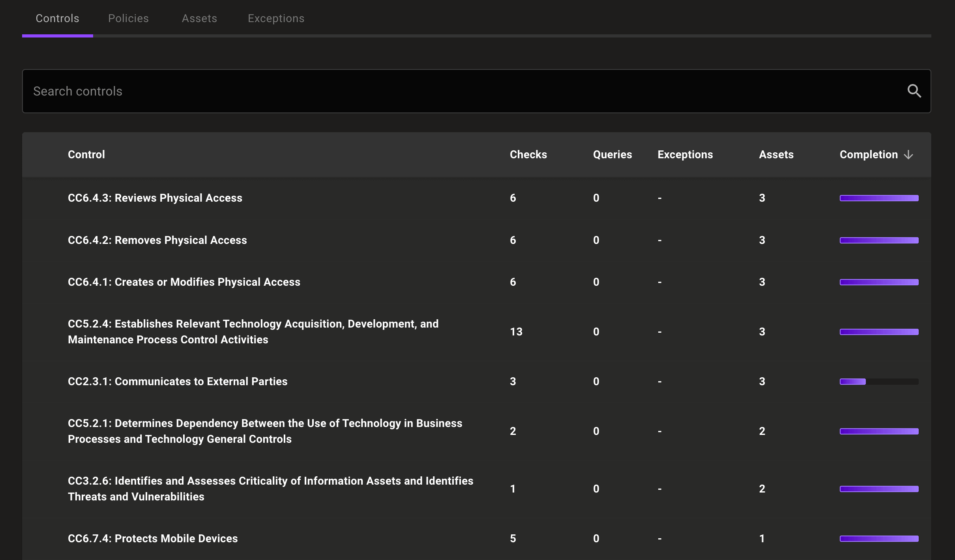Open the Assets tab
The height and width of the screenshot is (560, 955).
(199, 19)
